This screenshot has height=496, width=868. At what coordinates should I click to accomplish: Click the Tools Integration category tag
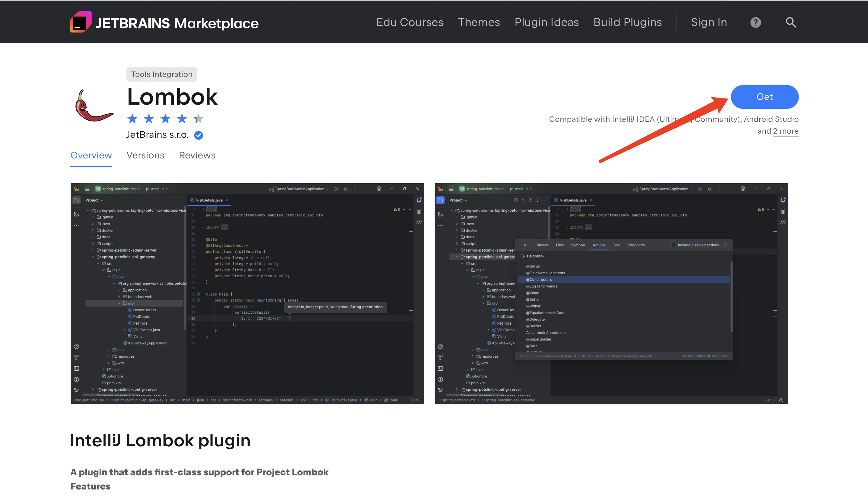pos(162,74)
